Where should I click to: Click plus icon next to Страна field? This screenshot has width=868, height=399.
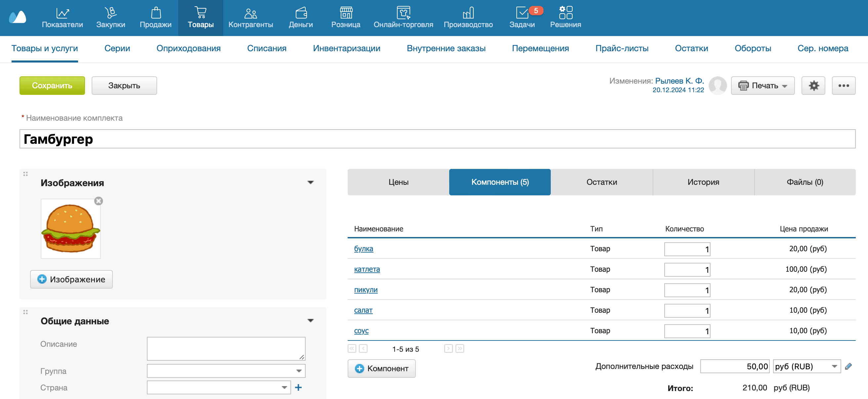(x=298, y=387)
